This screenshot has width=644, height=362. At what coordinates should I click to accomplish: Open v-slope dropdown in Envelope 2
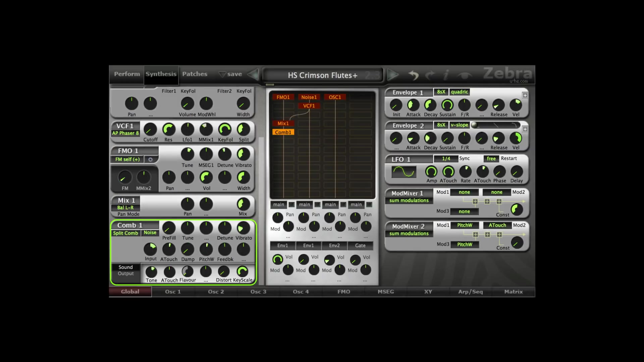coord(459,125)
